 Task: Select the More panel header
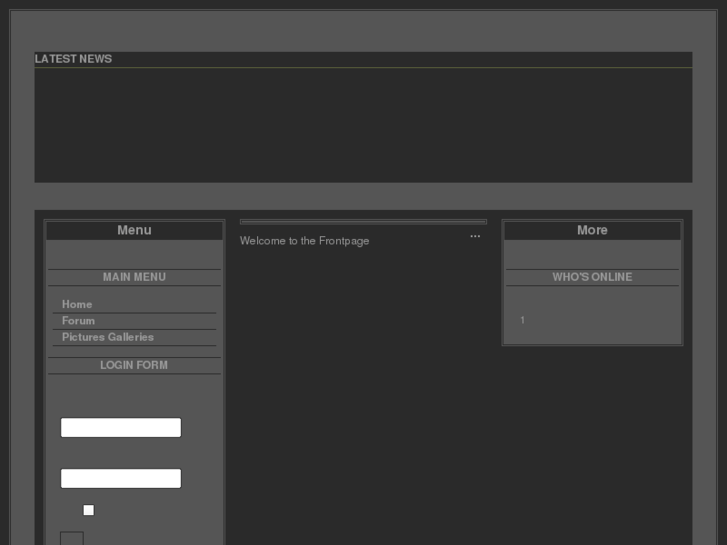[x=592, y=230]
